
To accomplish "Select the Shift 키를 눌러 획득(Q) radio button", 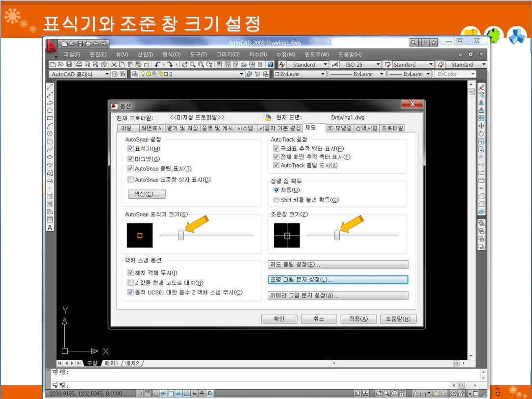I will coord(277,200).
